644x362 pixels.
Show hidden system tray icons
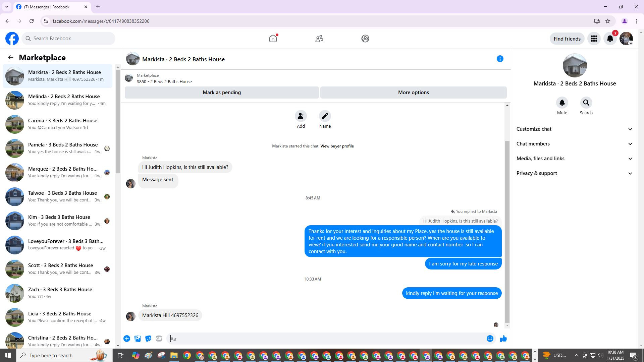[x=577, y=355]
